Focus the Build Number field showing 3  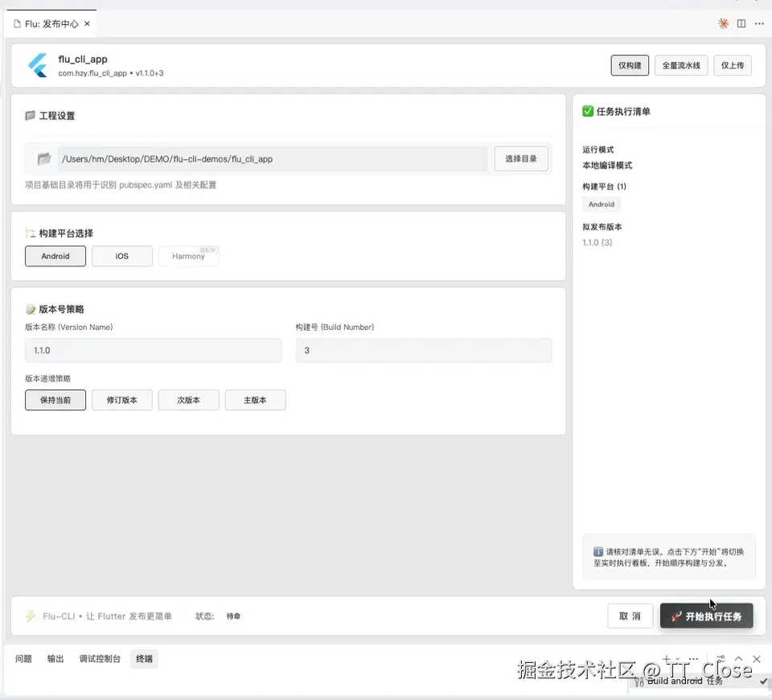coord(424,350)
